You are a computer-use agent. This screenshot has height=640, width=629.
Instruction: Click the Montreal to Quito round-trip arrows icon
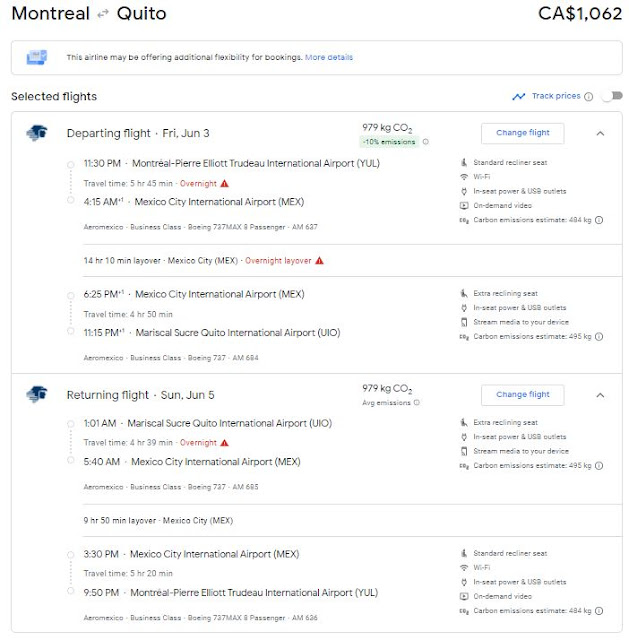[x=103, y=14]
